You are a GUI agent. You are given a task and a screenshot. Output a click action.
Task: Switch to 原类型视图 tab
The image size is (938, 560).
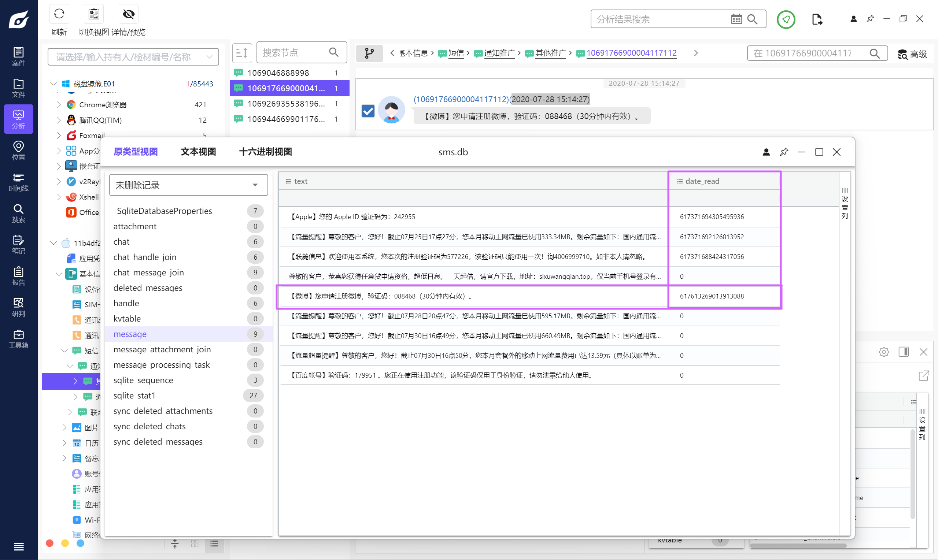coord(136,152)
